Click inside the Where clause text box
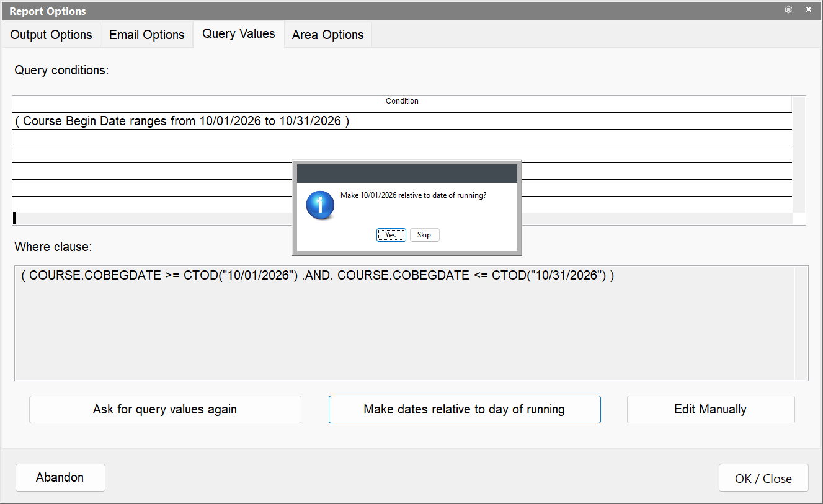The image size is (823, 504). [404, 323]
